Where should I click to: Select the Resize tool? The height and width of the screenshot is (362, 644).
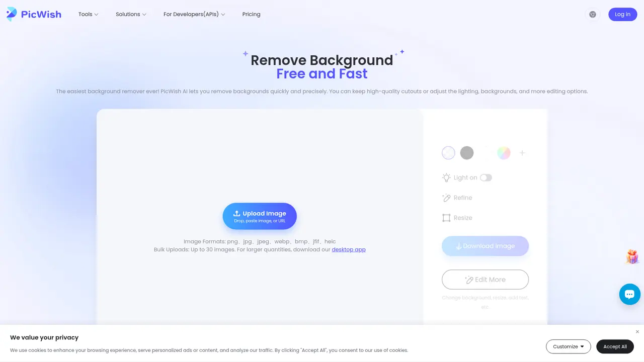[x=457, y=218]
